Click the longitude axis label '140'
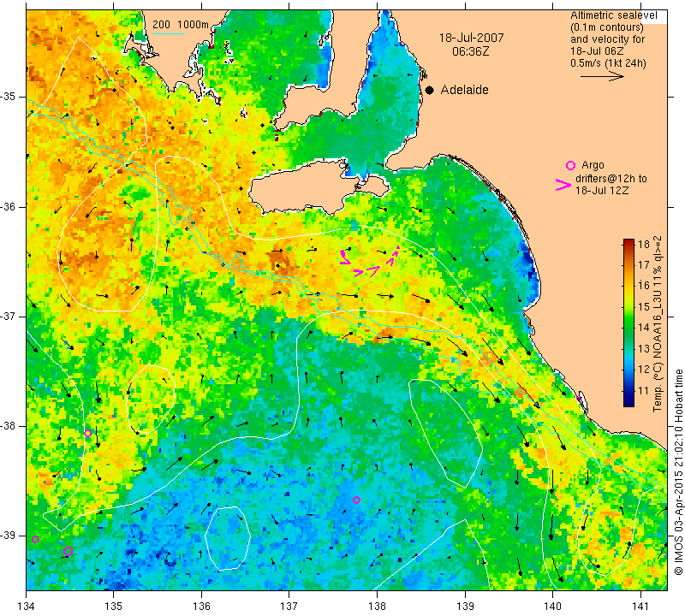Screen dimensions: 685x616 552,606
